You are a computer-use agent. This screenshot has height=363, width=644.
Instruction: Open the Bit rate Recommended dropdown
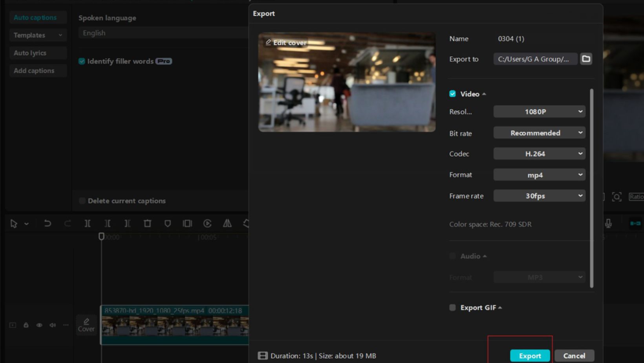539,133
